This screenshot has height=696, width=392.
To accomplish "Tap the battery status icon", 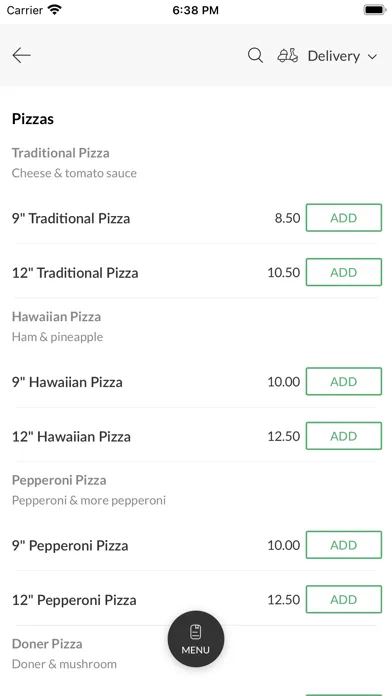I will pos(375,10).
